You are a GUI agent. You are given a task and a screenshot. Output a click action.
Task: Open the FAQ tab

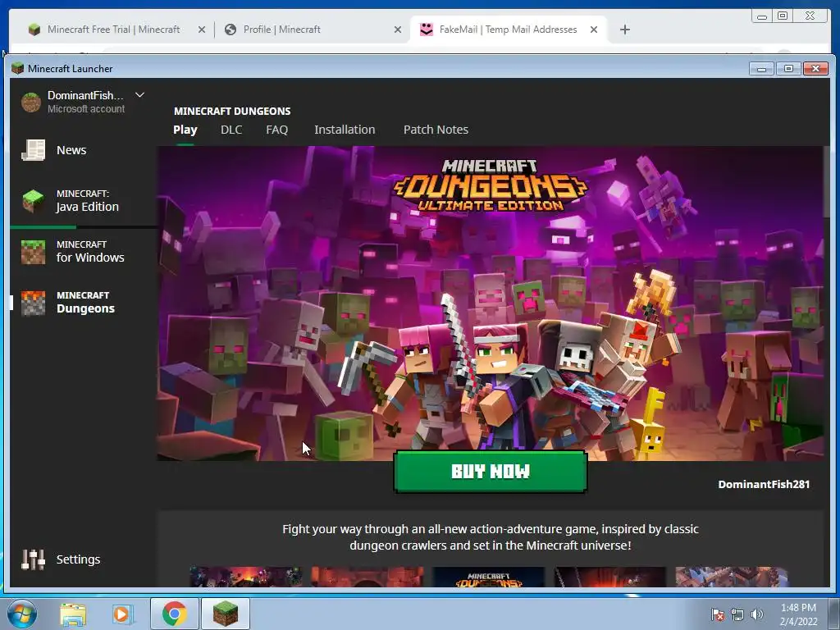pos(277,130)
